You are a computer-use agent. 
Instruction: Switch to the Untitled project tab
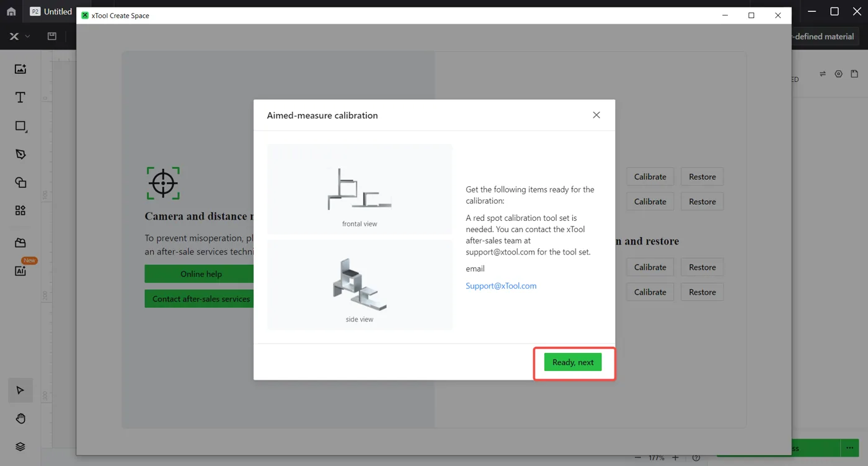tap(51, 12)
